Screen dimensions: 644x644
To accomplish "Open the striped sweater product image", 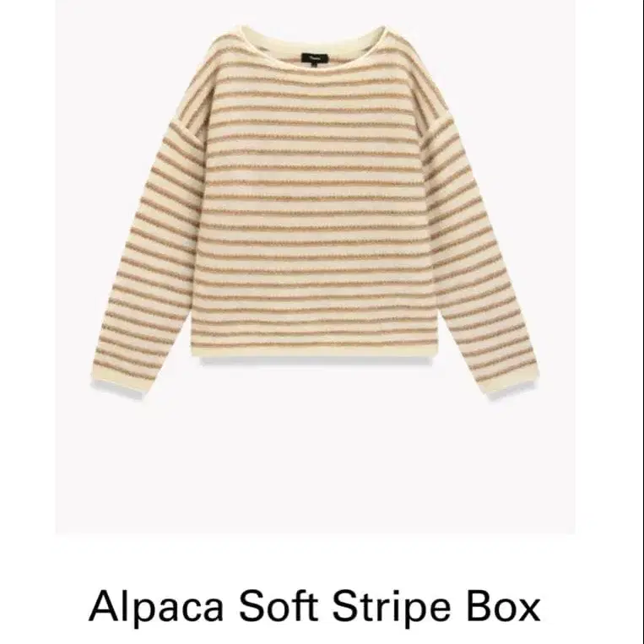I will tap(315, 267).
